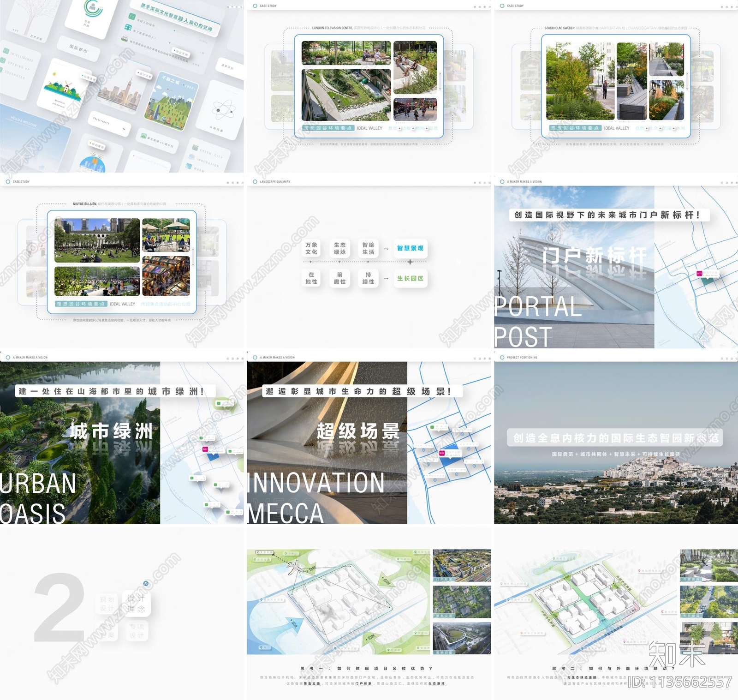Viewport: 738px width, 700px height.
Task: Click the magenta SITE marker on the Urban Oasis map
Action: (x=205, y=449)
